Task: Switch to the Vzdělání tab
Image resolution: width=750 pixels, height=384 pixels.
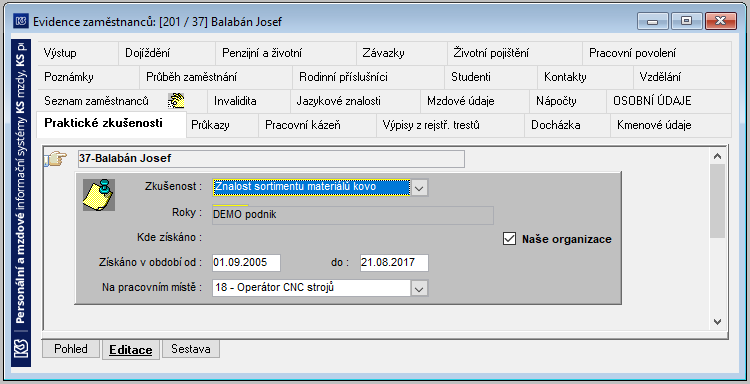Action: tap(682, 77)
